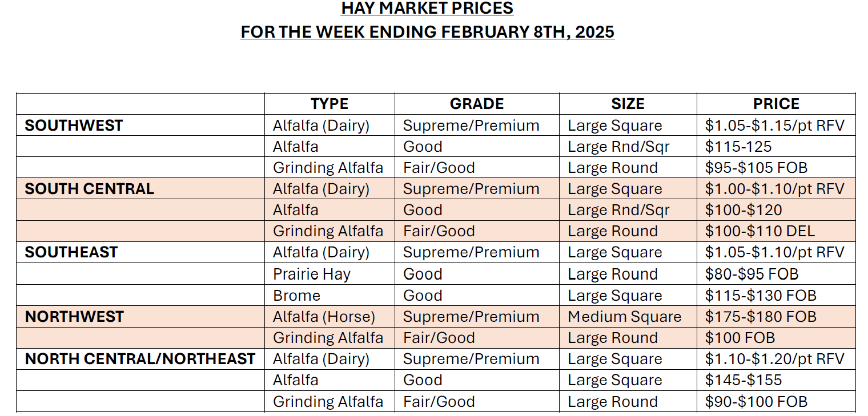
Task: Select the PRICE column header
Action: 776,104
